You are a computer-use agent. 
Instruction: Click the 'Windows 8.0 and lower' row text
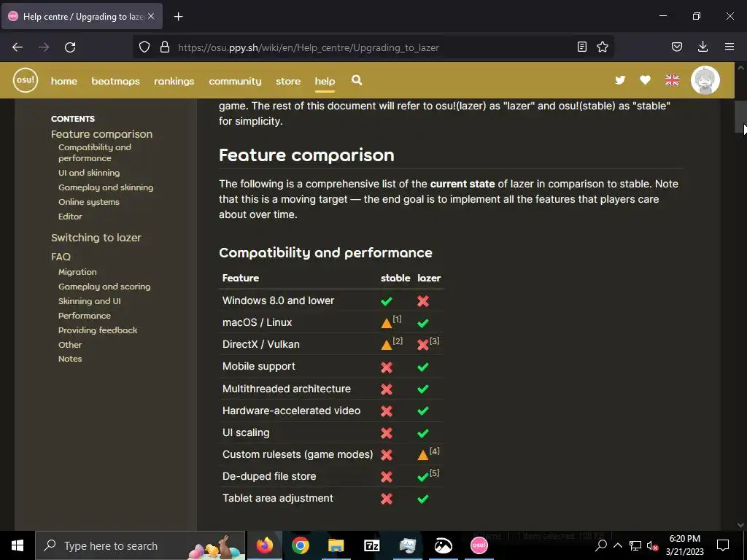278,300
